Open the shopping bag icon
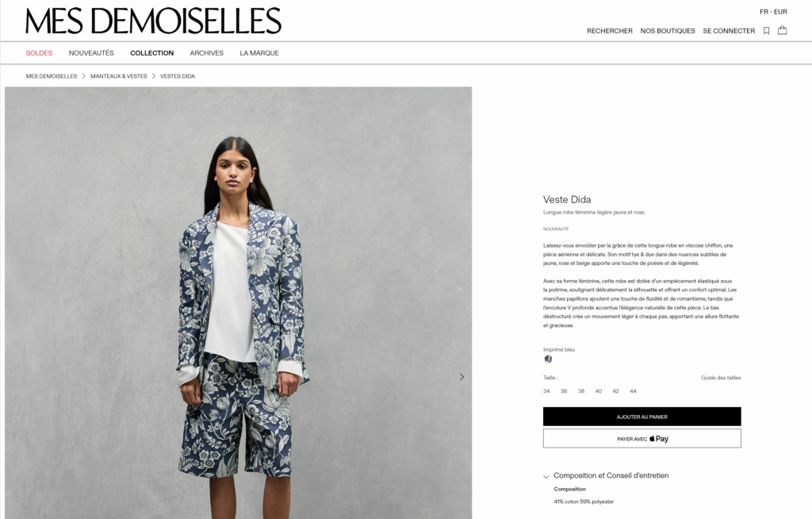The image size is (812, 519). coord(782,30)
